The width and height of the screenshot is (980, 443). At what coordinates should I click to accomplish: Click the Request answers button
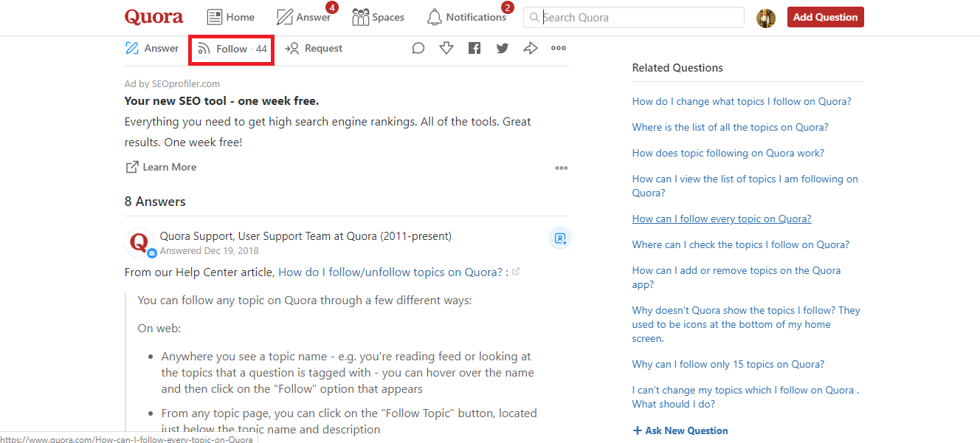point(314,48)
